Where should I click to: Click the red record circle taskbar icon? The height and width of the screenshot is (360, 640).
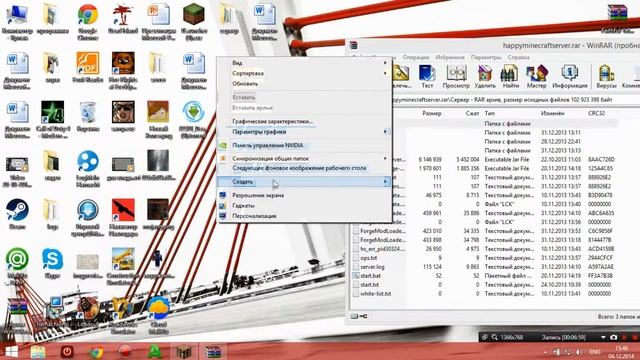click(x=125, y=352)
